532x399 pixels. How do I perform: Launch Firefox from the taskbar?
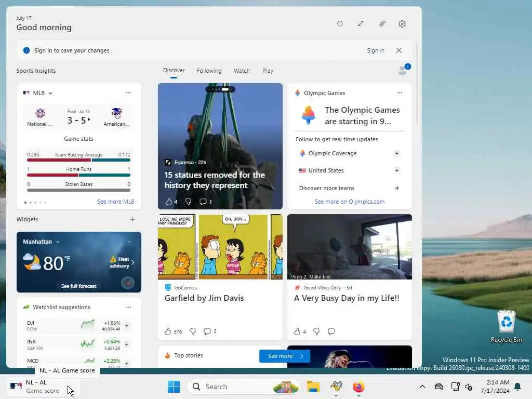(358, 387)
